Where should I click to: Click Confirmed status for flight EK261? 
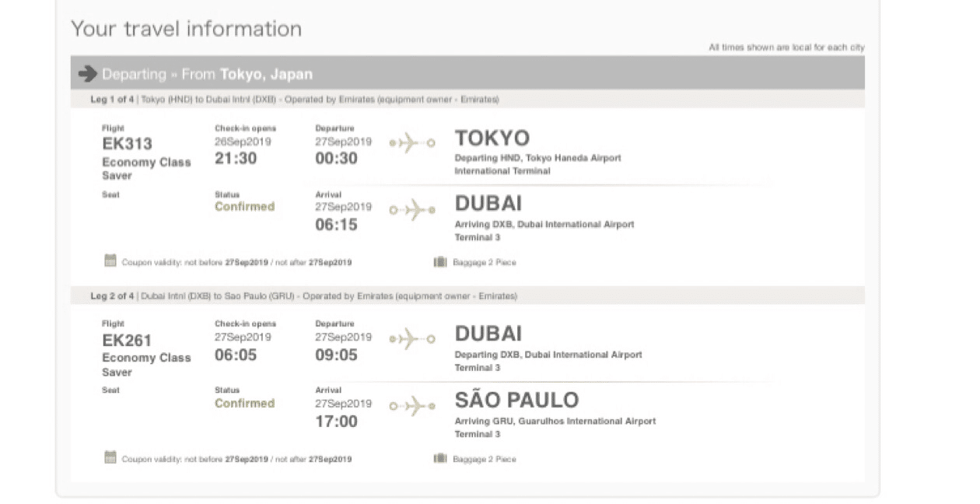[x=245, y=404]
